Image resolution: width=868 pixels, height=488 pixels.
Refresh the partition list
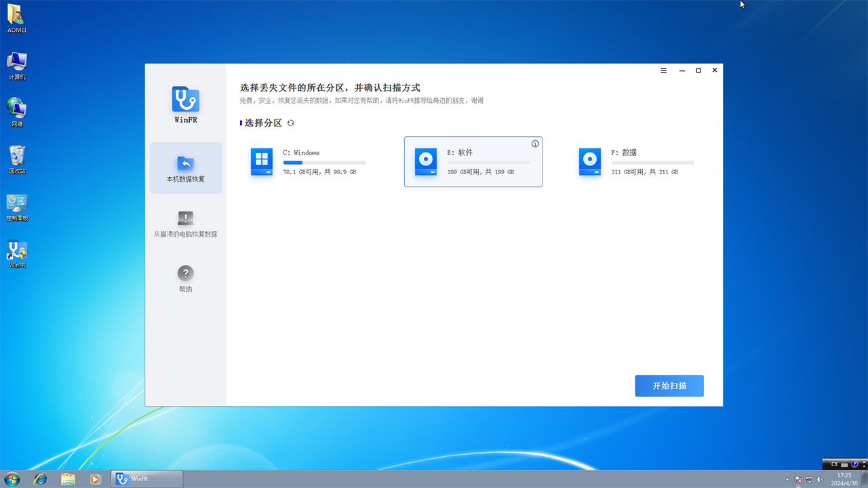coord(290,123)
